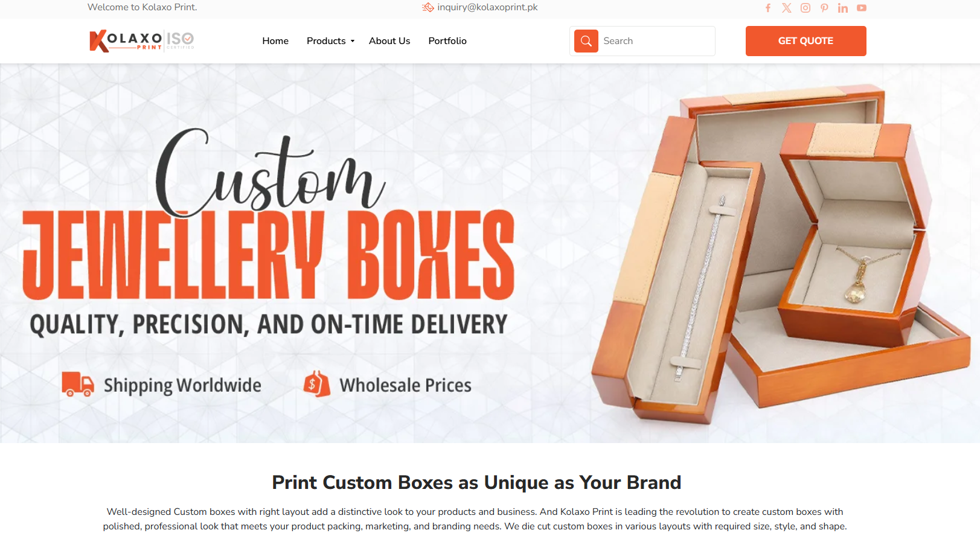Expand the Products dropdown arrow
The image size is (980, 533).
353,41
